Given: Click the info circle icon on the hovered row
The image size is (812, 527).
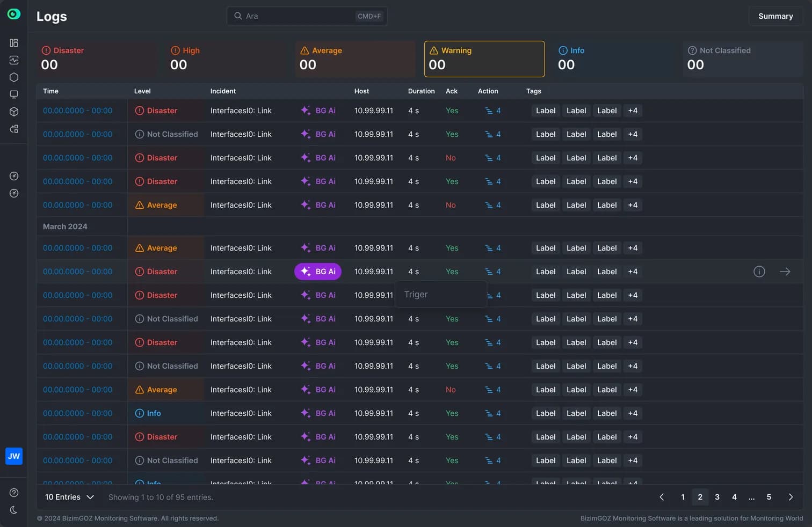Looking at the screenshot, I should [x=759, y=272].
